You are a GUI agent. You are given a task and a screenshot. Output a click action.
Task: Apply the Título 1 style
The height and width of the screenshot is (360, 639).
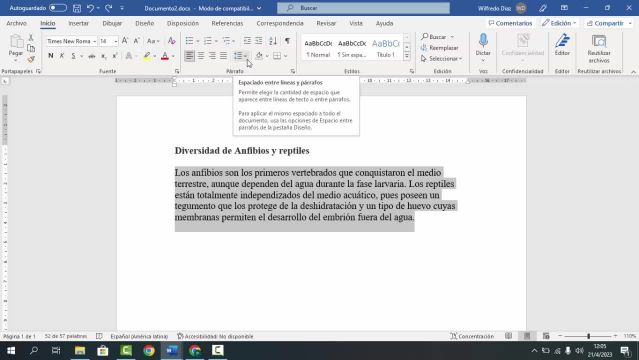click(386, 48)
